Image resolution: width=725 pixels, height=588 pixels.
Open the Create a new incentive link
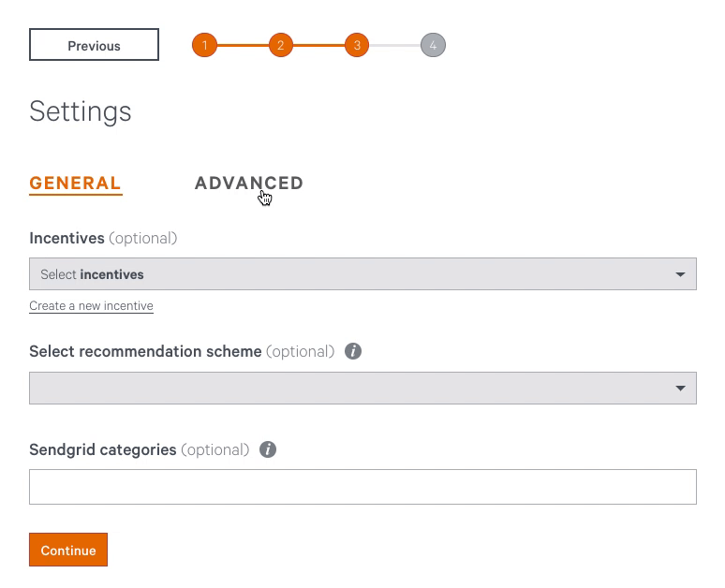[91, 306]
